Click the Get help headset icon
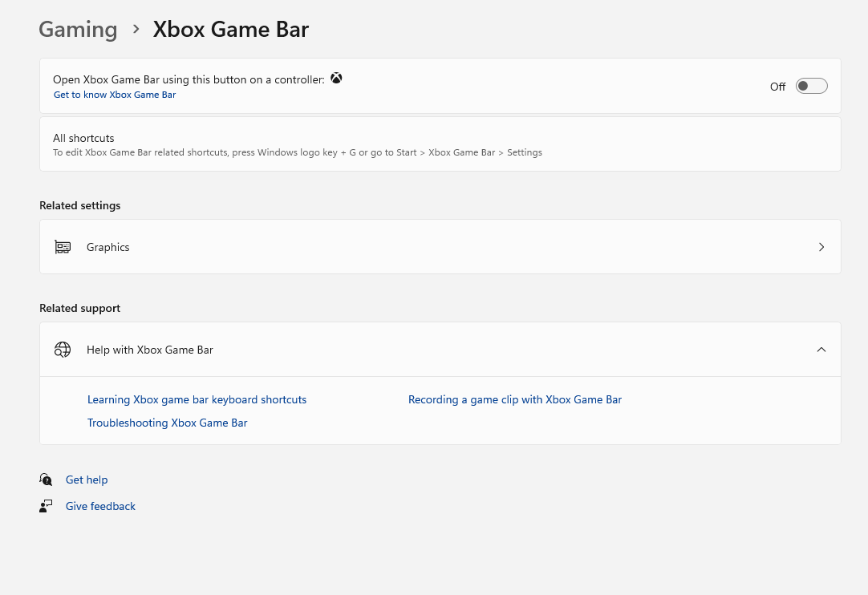868x595 pixels. point(46,480)
